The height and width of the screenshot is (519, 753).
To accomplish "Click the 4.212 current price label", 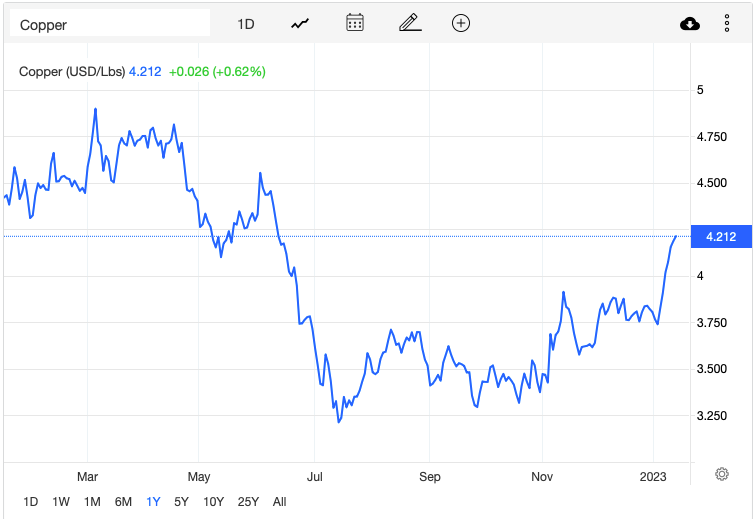I will (x=721, y=237).
